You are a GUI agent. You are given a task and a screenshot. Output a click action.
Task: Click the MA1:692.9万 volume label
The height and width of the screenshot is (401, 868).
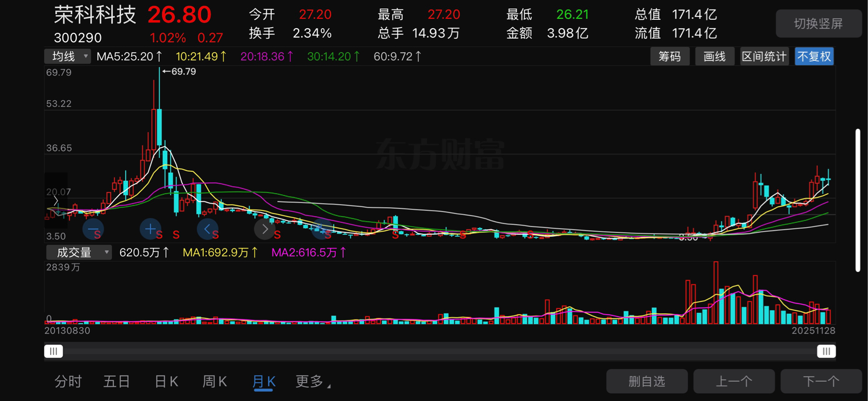(220, 253)
